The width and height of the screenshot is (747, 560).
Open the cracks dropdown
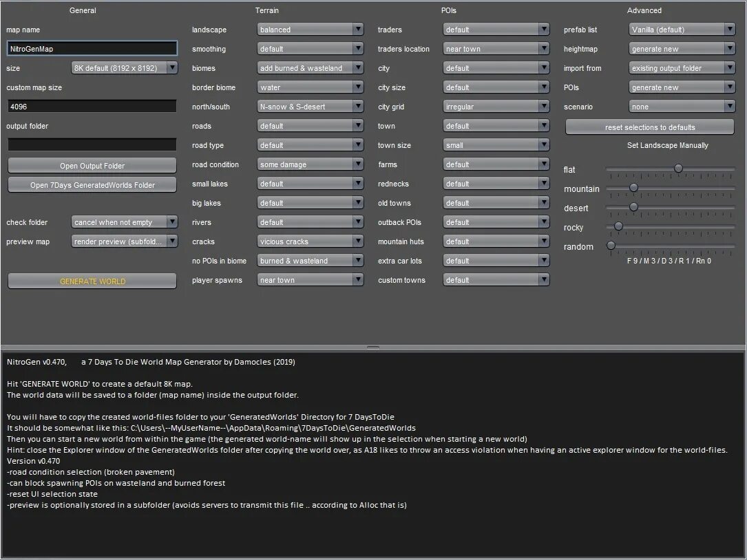pos(310,241)
